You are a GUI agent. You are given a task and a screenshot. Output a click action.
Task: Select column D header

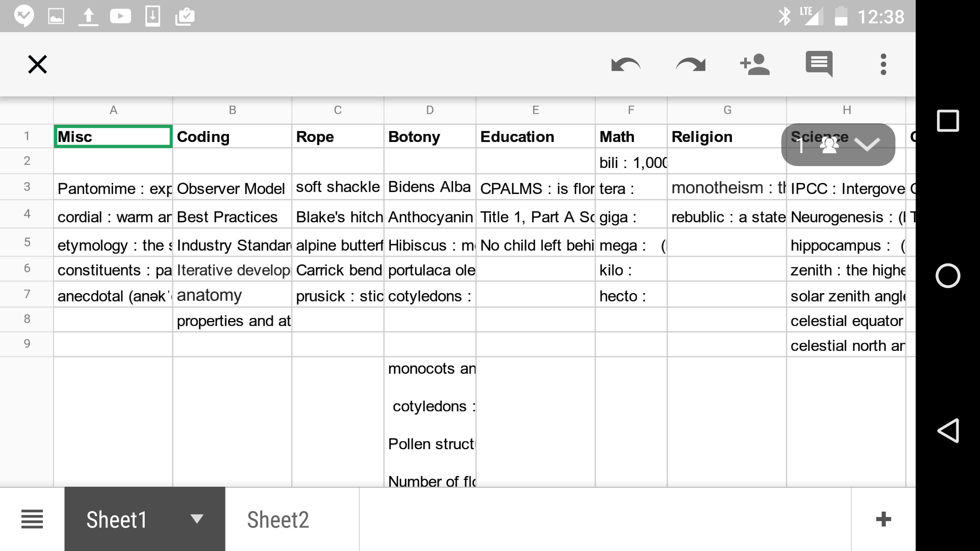(x=430, y=110)
